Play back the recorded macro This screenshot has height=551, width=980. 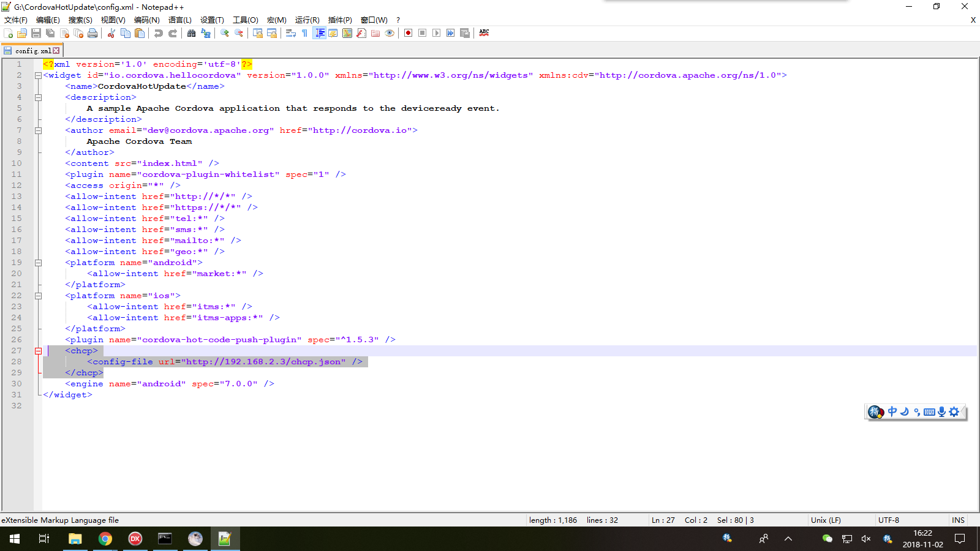click(x=437, y=33)
